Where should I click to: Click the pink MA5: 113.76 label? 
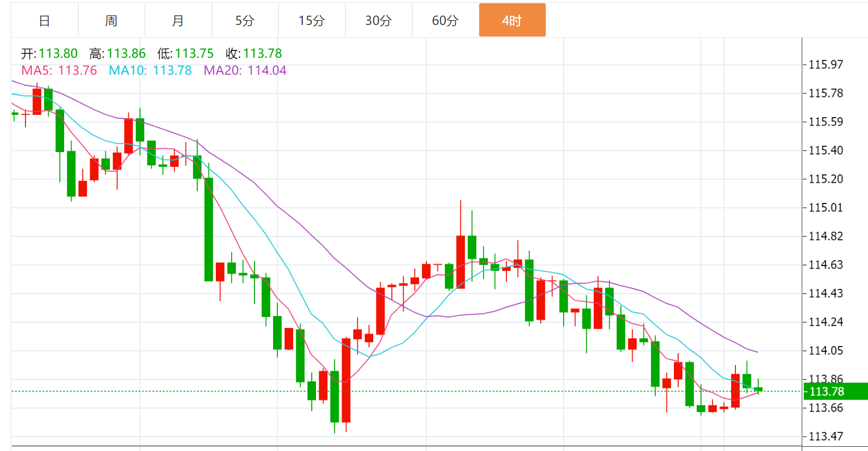(x=59, y=70)
